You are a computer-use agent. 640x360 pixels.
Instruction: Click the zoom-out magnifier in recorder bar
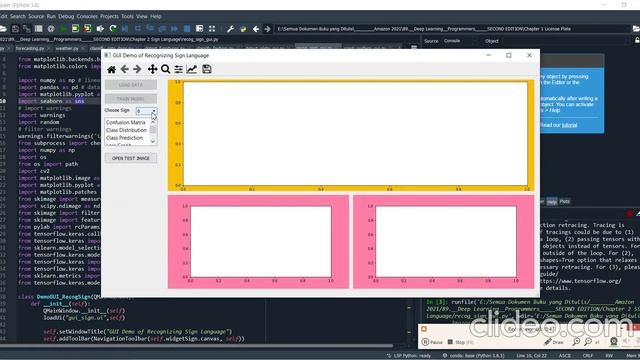click(x=588, y=342)
